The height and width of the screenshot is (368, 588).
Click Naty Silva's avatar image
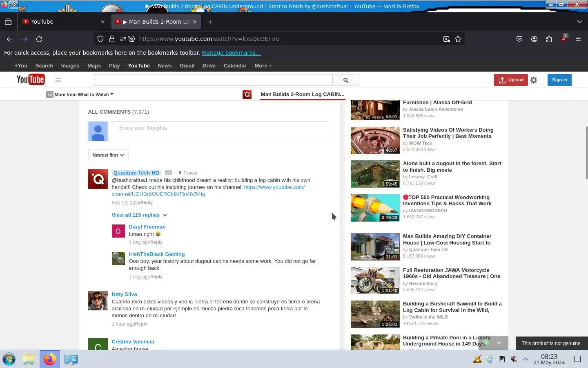click(98, 301)
